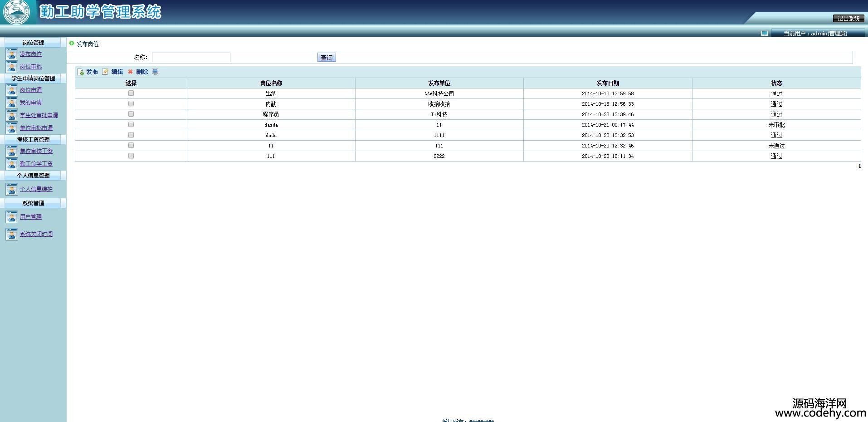This screenshot has width=868, height=422.
Task: Tick the checkbox for 出纳 row
Action: (131, 93)
